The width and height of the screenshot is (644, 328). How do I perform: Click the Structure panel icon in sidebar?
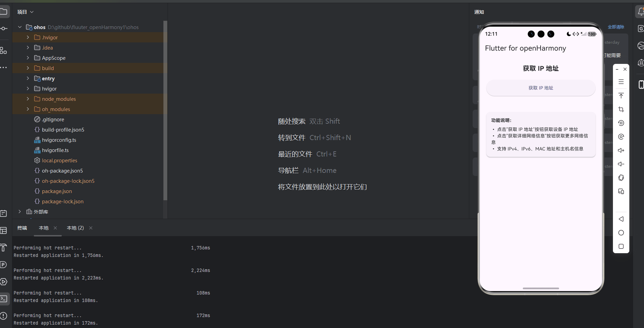[x=4, y=51]
